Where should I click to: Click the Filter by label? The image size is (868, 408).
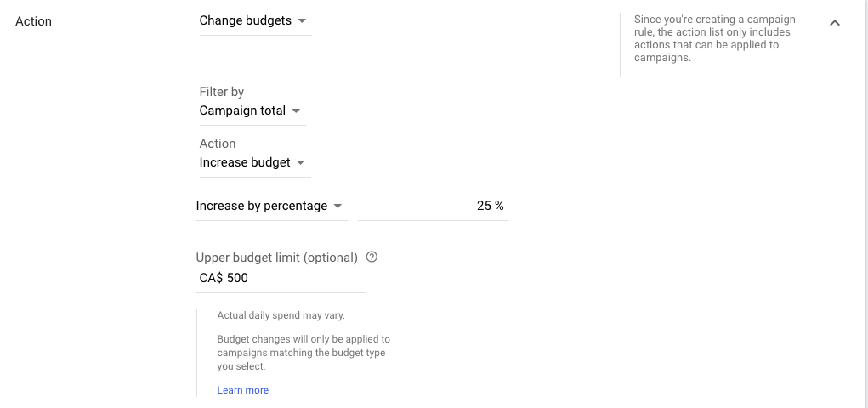click(x=221, y=92)
